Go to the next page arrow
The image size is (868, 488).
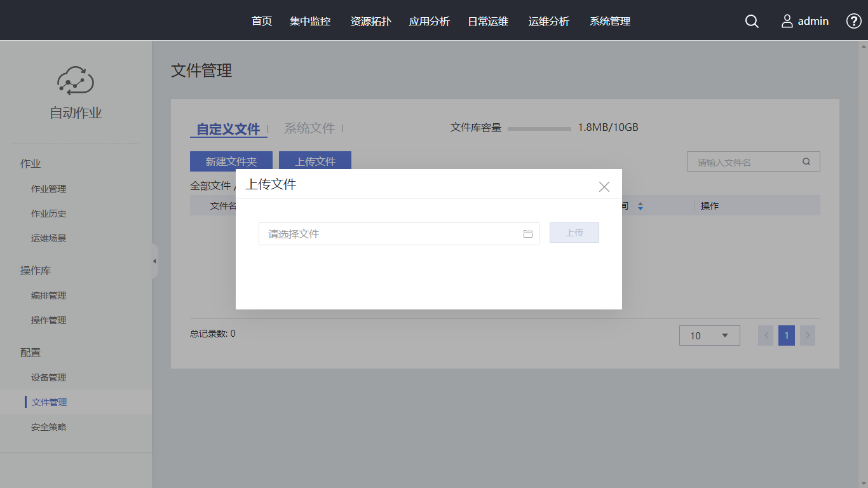pyautogui.click(x=808, y=335)
